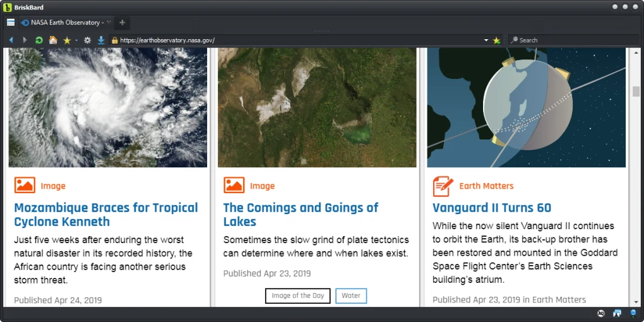Click the blue globe network icon in status bar

[633, 314]
